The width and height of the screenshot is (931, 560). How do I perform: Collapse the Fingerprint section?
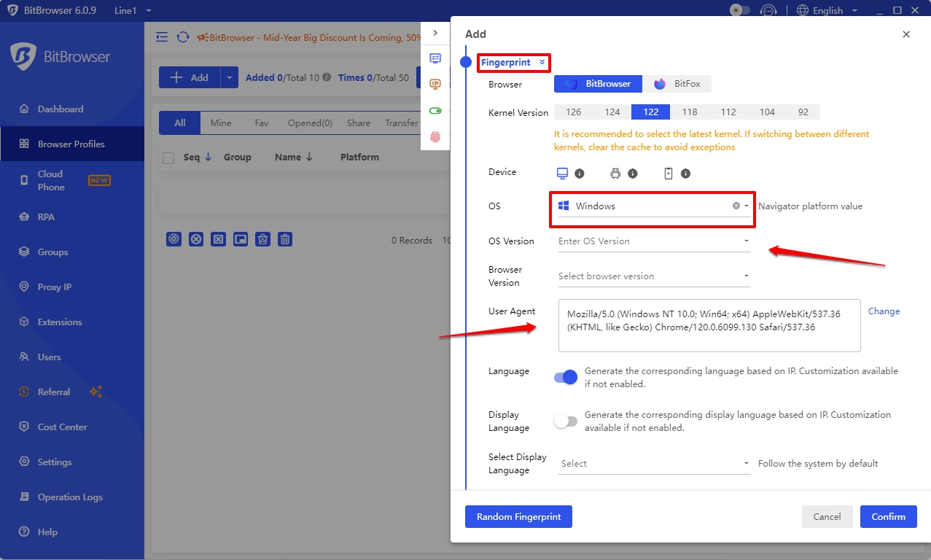[x=513, y=63]
